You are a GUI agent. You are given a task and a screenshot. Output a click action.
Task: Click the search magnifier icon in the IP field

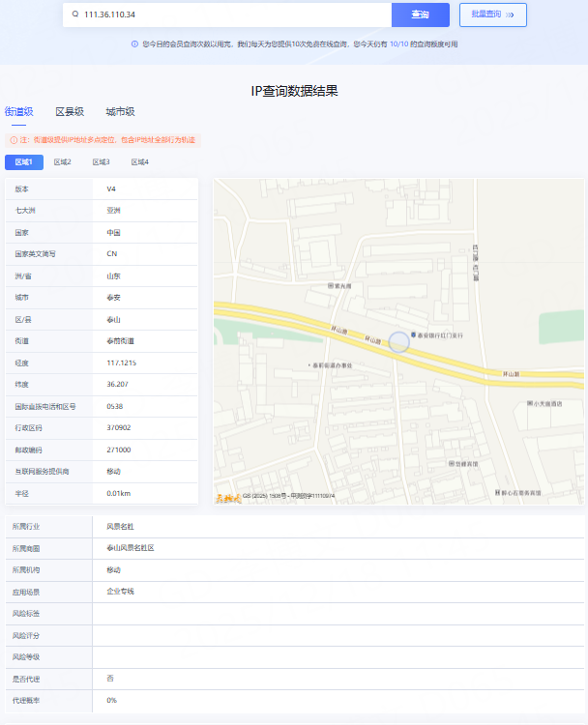(x=75, y=14)
